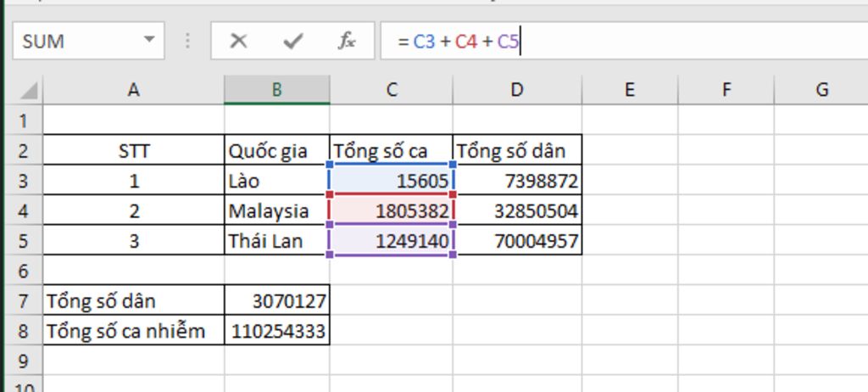Confirm the formula with checkmark icon
This screenshot has width=868, height=392.
click(x=292, y=41)
